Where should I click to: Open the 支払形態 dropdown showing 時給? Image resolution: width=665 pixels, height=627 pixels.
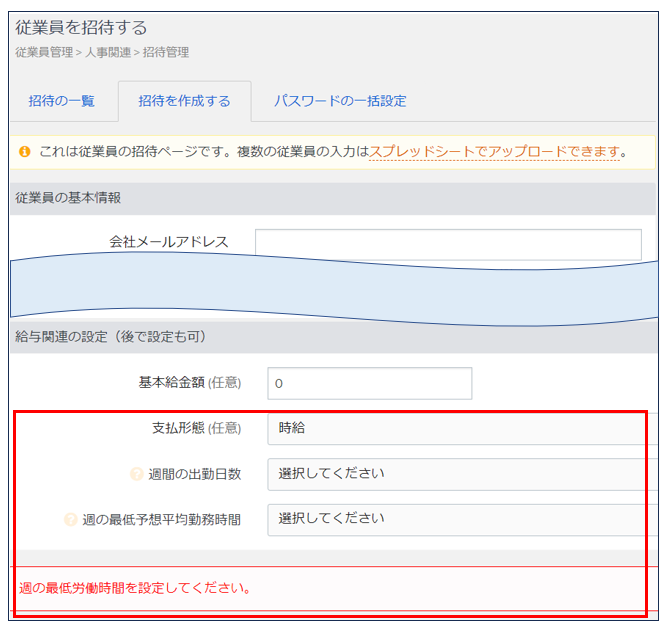pyautogui.click(x=455, y=428)
